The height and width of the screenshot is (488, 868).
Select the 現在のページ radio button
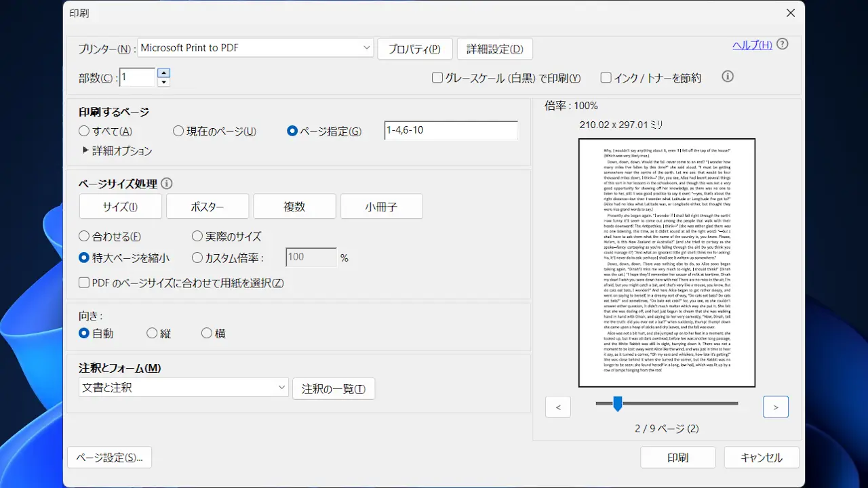(x=178, y=131)
